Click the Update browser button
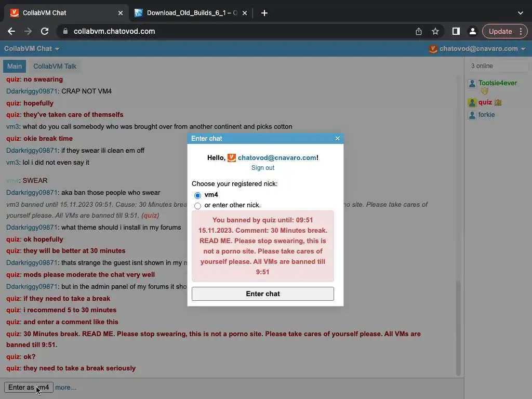Screen dimensions: 532x399 click(500, 31)
